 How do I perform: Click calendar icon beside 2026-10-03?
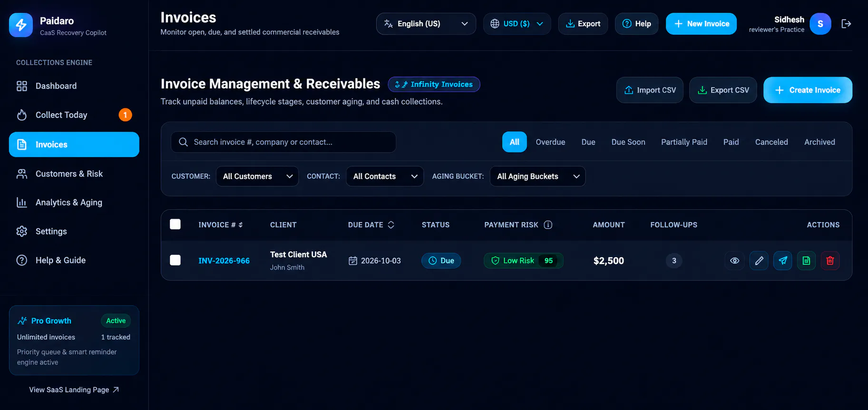pyautogui.click(x=353, y=261)
